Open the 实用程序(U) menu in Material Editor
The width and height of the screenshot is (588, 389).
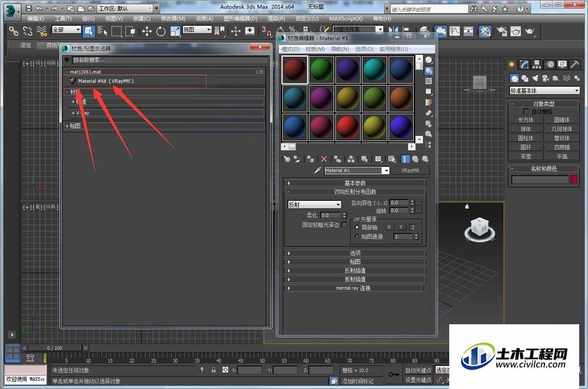(x=394, y=49)
